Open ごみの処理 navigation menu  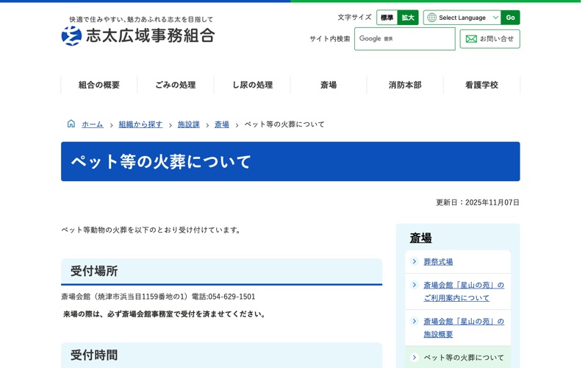(x=176, y=85)
